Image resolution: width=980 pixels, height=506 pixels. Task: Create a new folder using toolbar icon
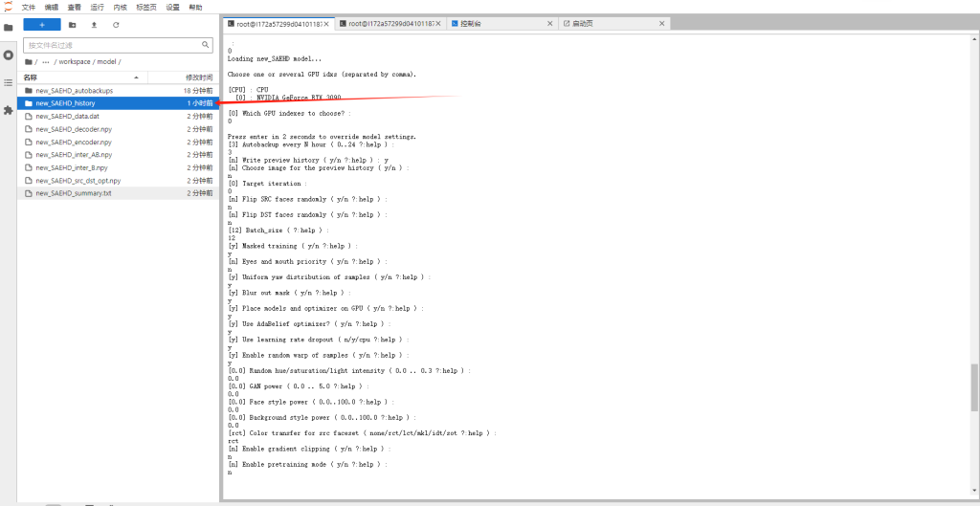pos(72,25)
